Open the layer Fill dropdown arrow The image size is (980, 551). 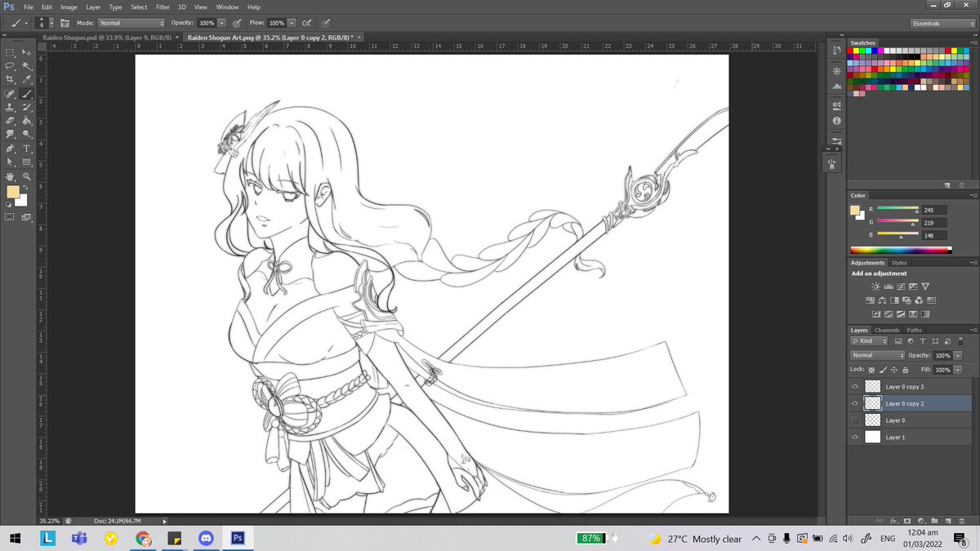click(958, 370)
